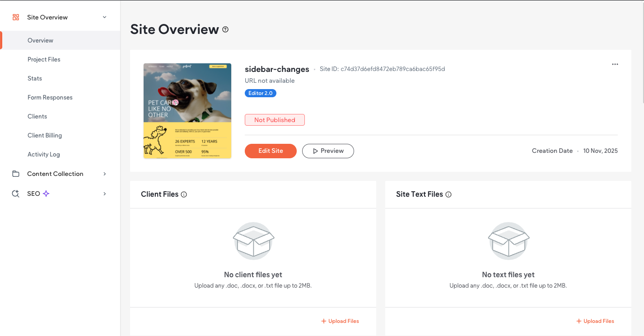Click the Site Text Files heading
The height and width of the screenshot is (336, 644).
(420, 194)
